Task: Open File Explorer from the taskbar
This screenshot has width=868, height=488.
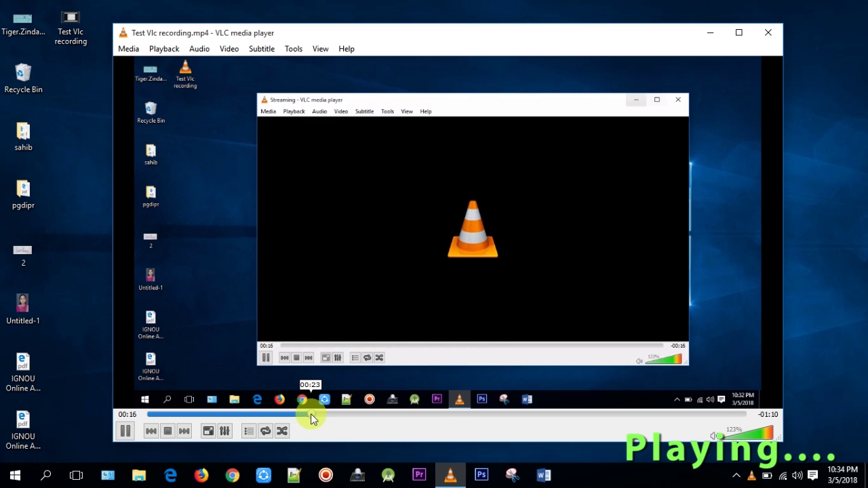Action: 139,475
